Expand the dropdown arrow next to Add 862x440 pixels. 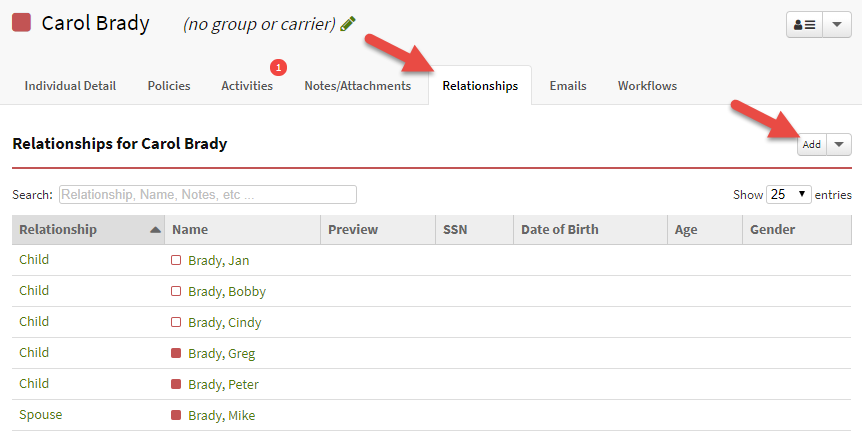[x=839, y=145]
